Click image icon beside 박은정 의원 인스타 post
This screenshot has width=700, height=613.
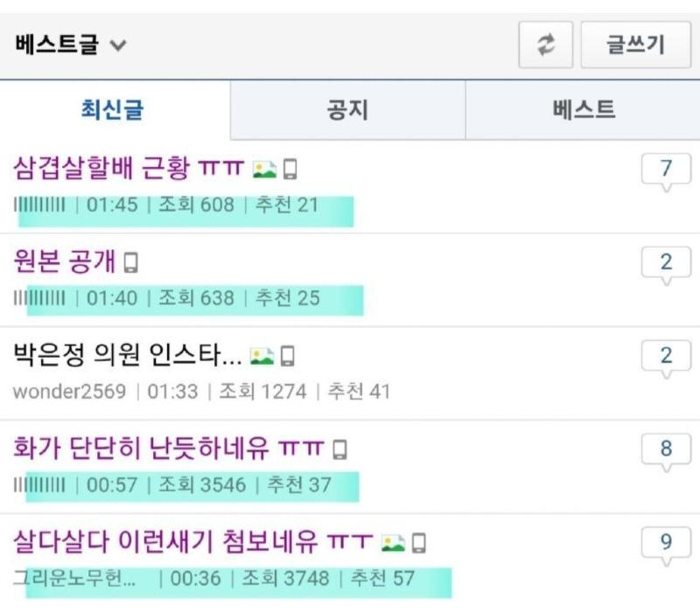tap(262, 356)
